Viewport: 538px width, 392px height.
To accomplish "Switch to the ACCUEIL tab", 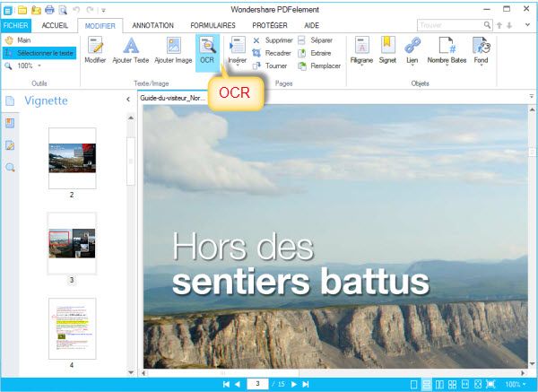I will coord(55,25).
